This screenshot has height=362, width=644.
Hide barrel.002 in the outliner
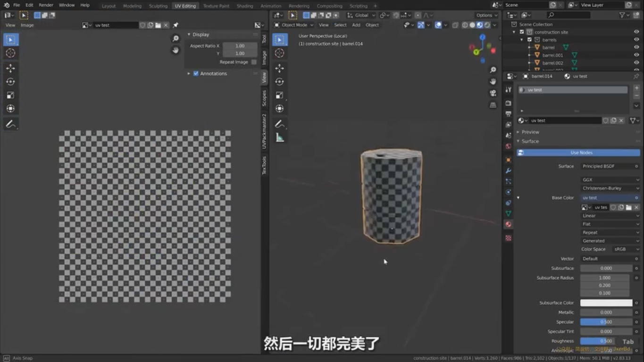[636, 63]
